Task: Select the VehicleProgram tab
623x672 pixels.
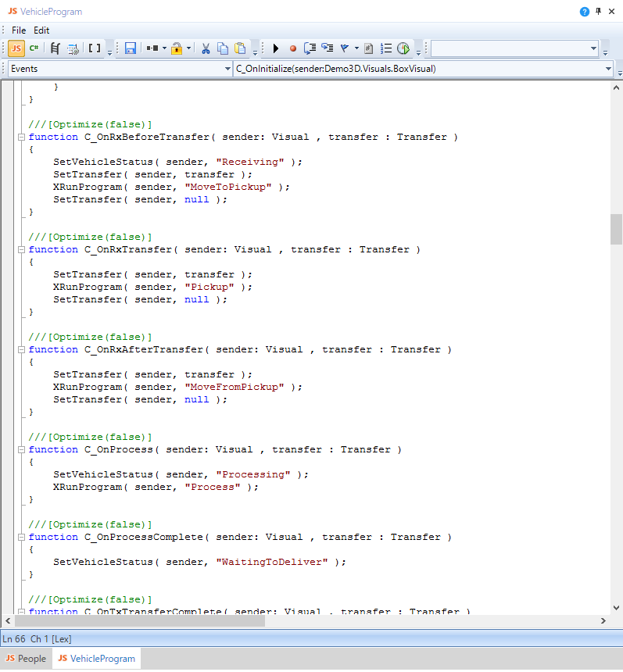Action: click(x=97, y=659)
